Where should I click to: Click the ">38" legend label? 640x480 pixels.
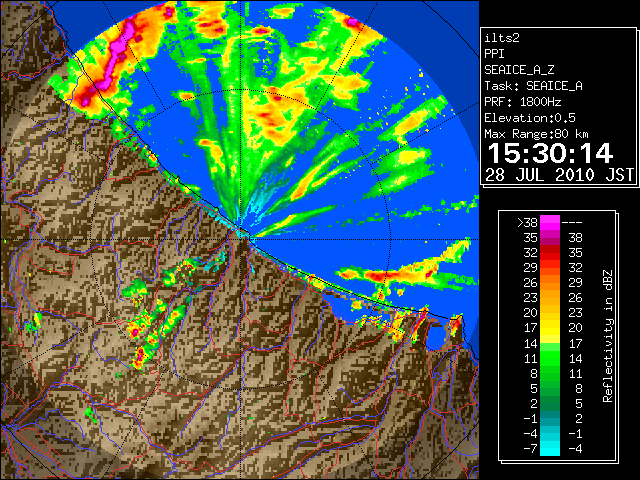[x=527, y=223]
